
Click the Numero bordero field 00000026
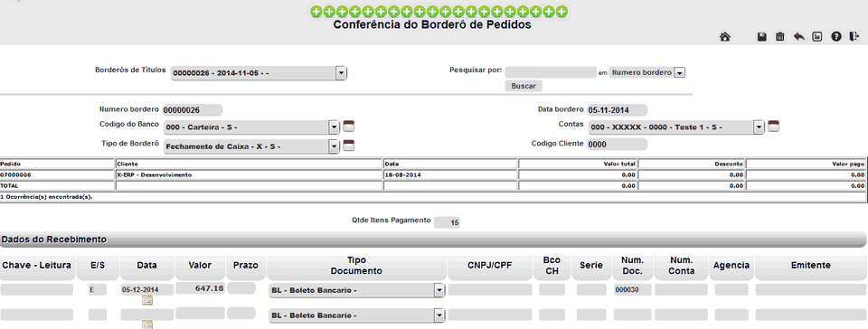click(x=192, y=110)
